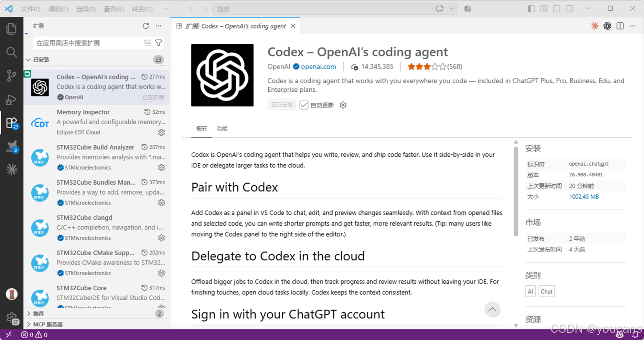644x340 pixels.
Task: Open the chat icon in the title bar
Action: 440,9
